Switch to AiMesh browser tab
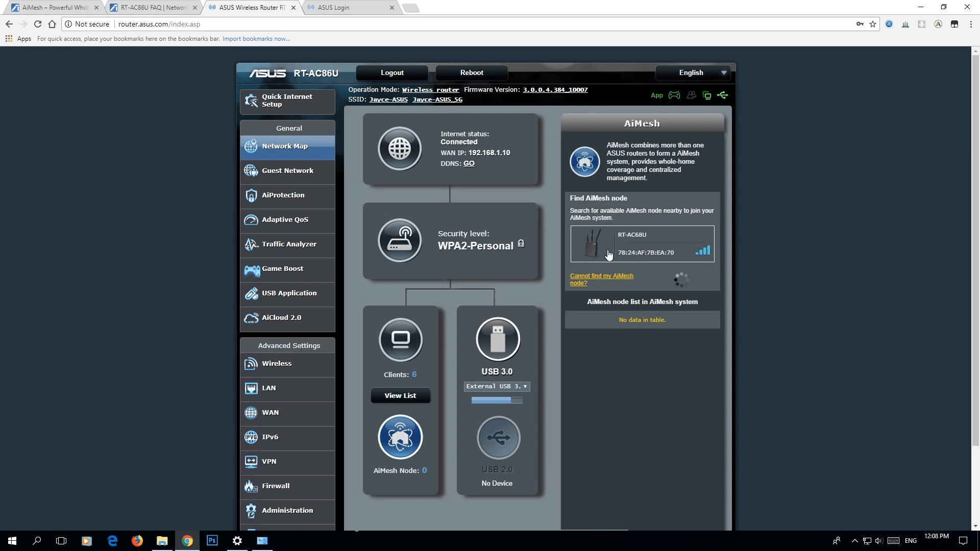 55,8
